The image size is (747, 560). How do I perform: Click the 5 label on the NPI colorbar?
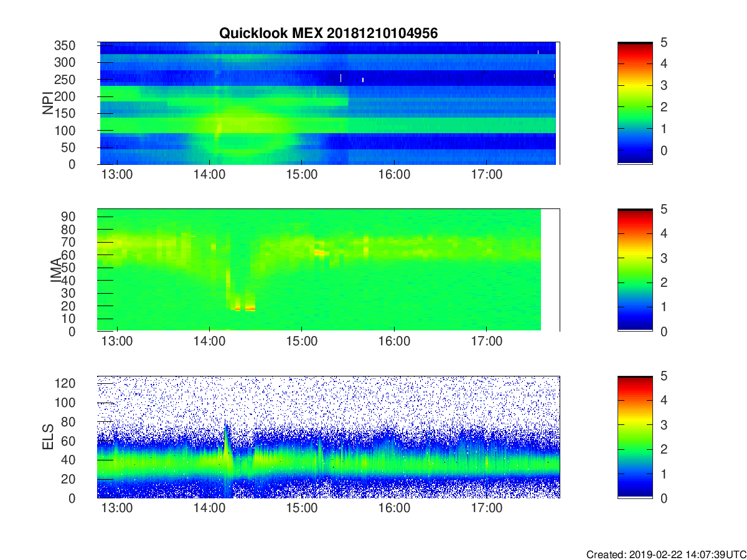click(664, 42)
